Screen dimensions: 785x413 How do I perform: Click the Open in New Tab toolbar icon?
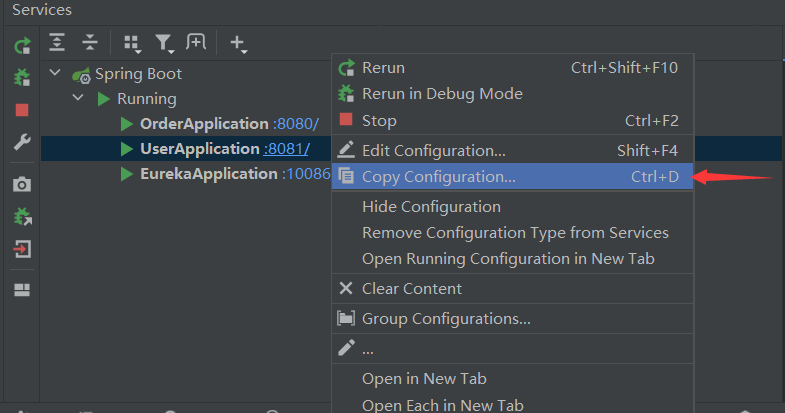pyautogui.click(x=196, y=42)
